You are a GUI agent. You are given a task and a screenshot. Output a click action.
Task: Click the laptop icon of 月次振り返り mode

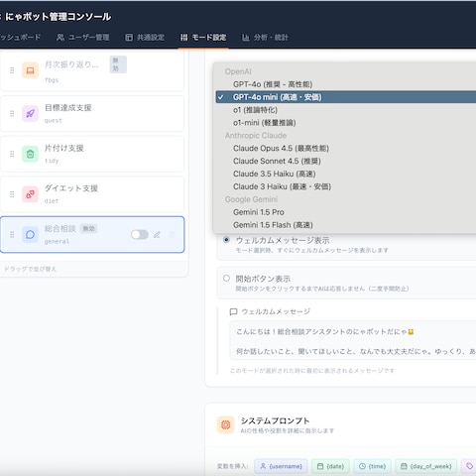[30, 70]
